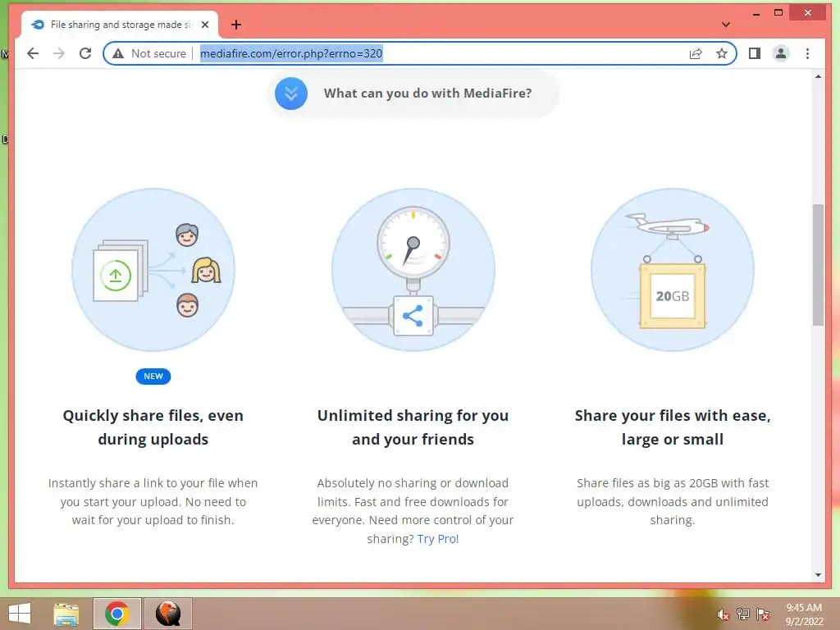This screenshot has height=630, width=840.
Task: Click the forward navigation arrow
Action: pos(59,53)
